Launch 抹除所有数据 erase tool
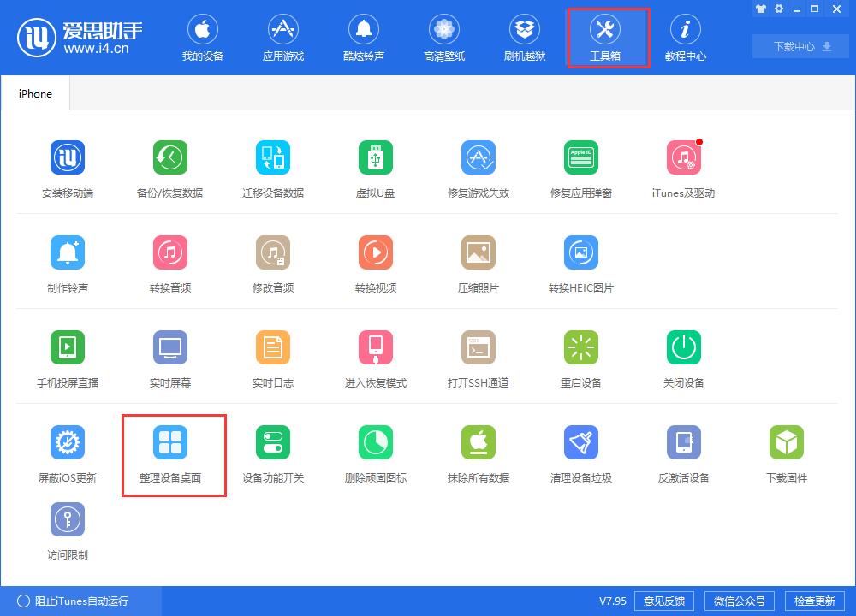Viewport: 856px width, 616px height. [478, 451]
